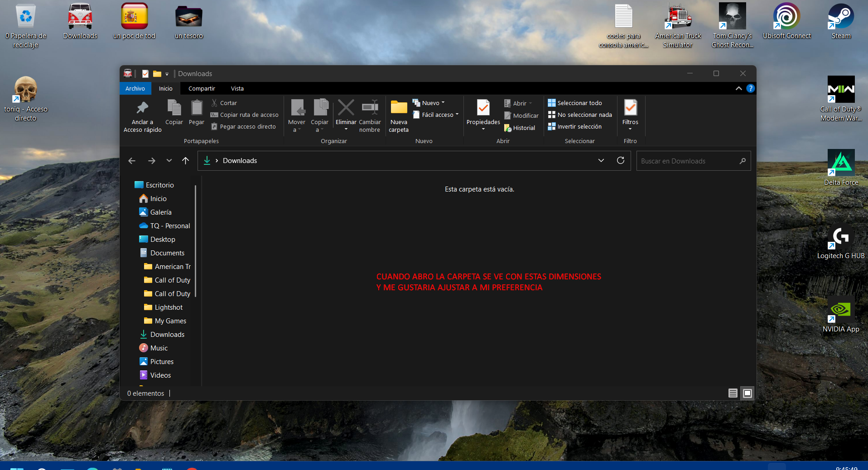Image resolution: width=868 pixels, height=470 pixels.
Task: Open Historial in ribbon
Action: click(x=520, y=128)
